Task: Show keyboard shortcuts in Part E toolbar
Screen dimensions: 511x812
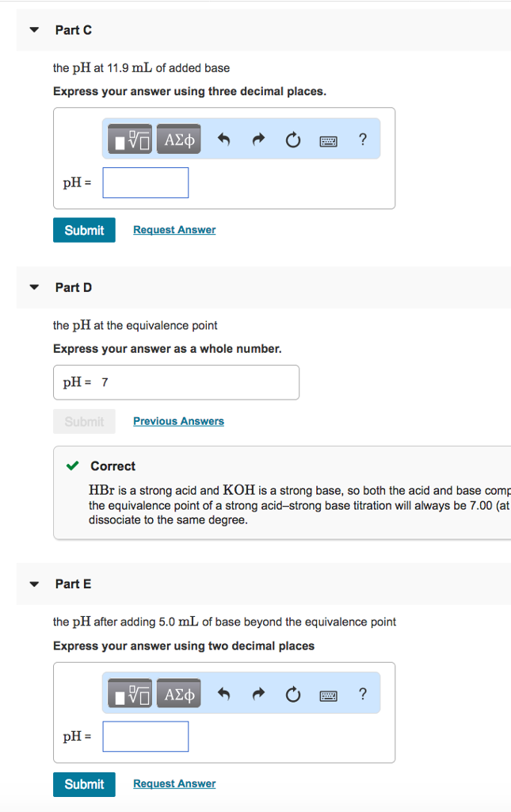Action: [329, 695]
